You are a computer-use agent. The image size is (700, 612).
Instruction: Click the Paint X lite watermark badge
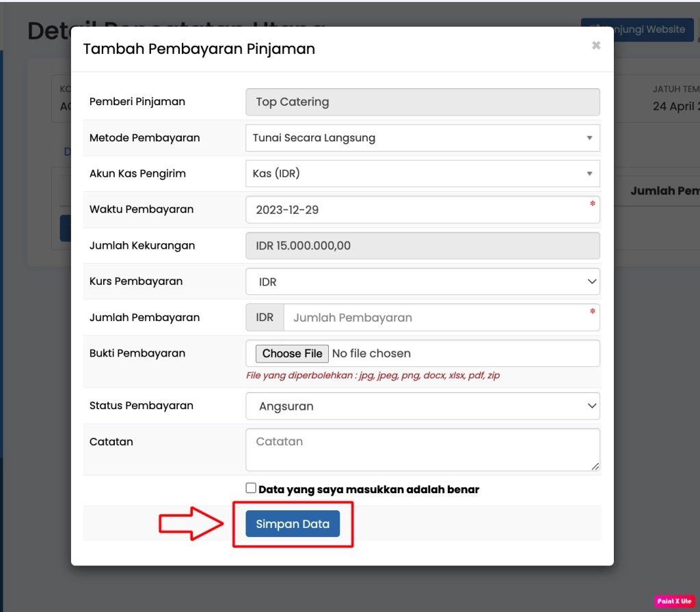pyautogui.click(x=675, y=601)
